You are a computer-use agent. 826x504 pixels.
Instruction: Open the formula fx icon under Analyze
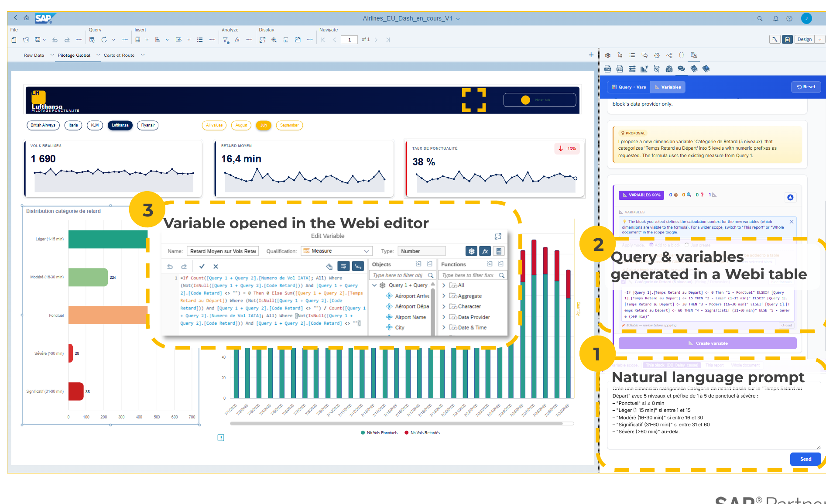237,40
